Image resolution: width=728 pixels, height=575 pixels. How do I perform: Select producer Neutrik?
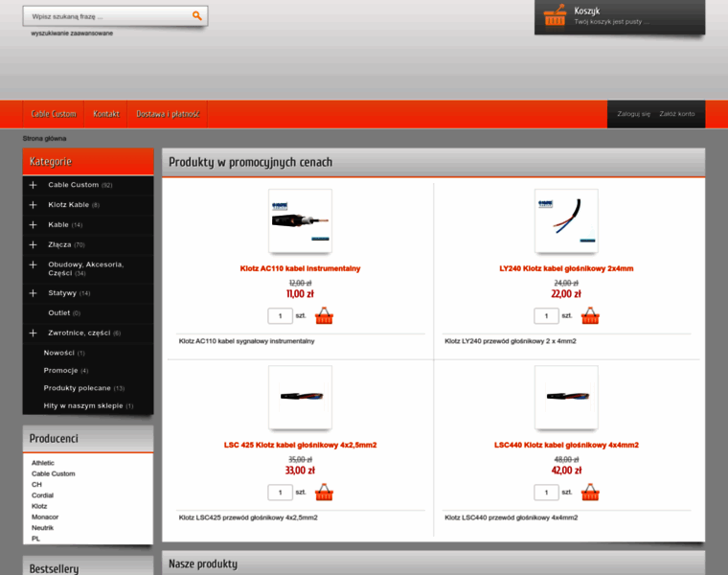pos(42,528)
